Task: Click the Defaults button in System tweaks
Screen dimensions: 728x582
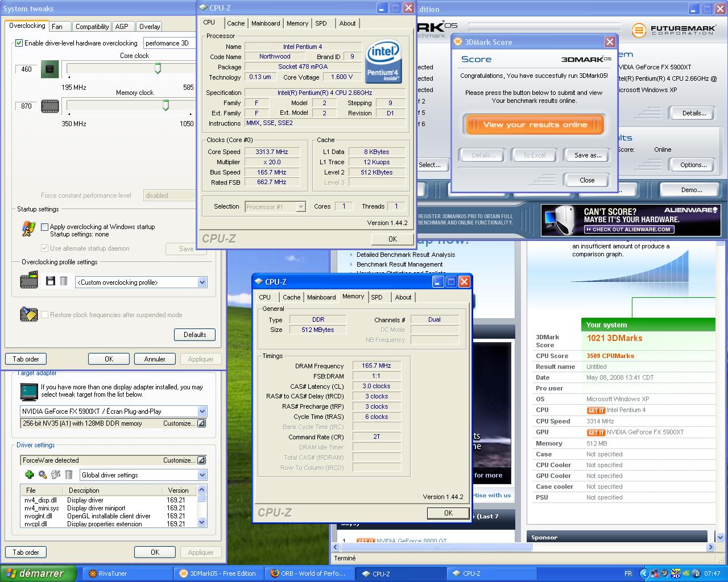Action: (195, 335)
